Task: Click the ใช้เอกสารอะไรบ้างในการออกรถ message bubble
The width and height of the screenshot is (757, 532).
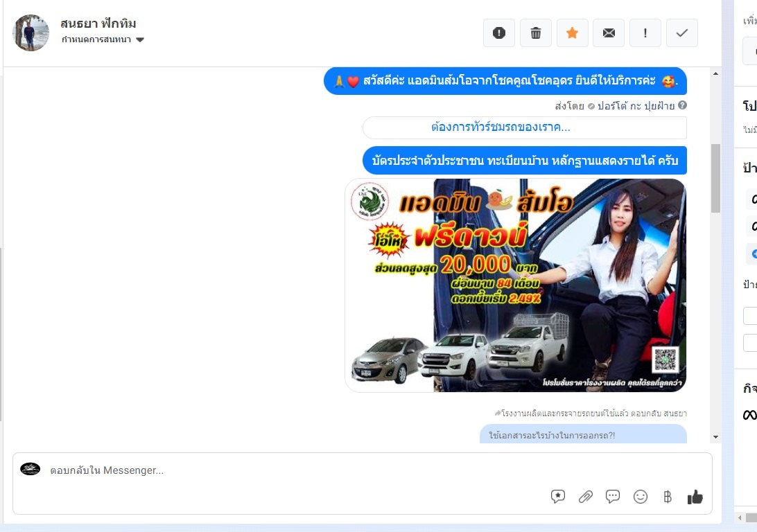Action: pyautogui.click(x=583, y=434)
